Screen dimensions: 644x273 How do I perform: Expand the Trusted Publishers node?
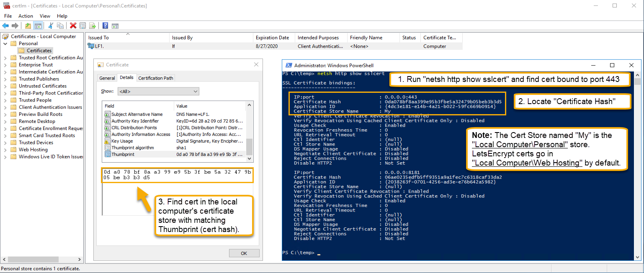(5, 79)
